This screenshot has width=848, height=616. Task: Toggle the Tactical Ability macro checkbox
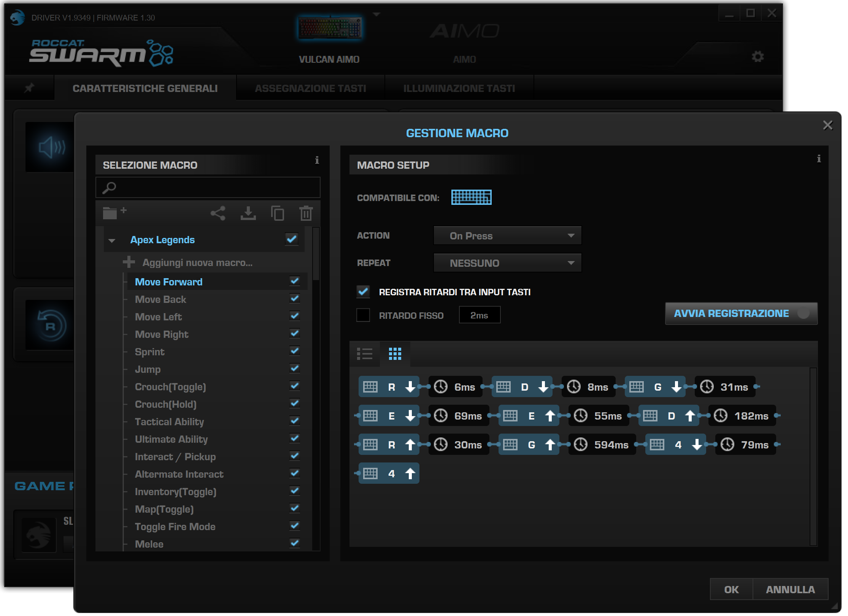tap(295, 421)
